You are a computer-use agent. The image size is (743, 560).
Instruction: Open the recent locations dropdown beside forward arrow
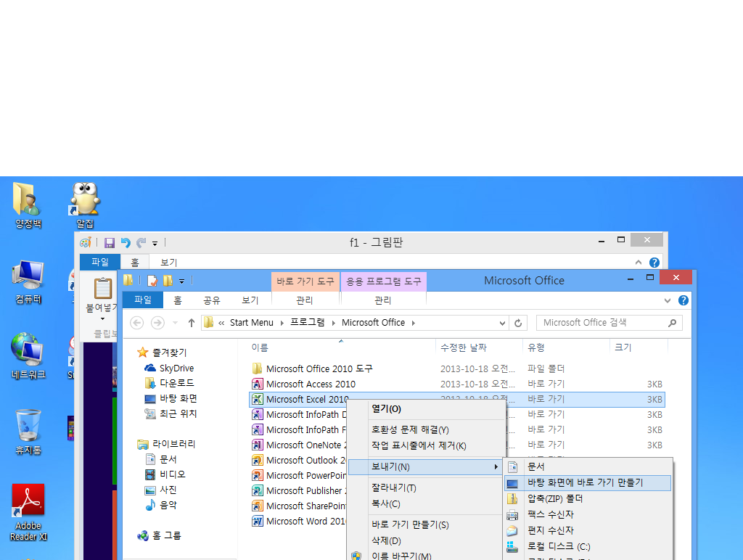click(x=176, y=323)
